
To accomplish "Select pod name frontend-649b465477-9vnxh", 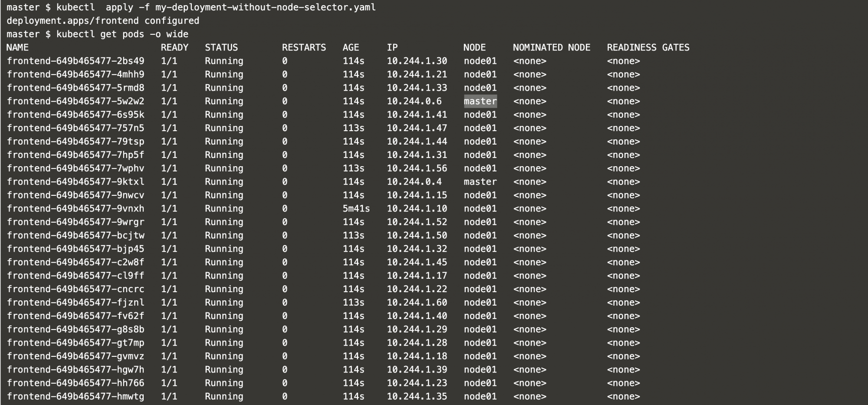I will 76,209.
